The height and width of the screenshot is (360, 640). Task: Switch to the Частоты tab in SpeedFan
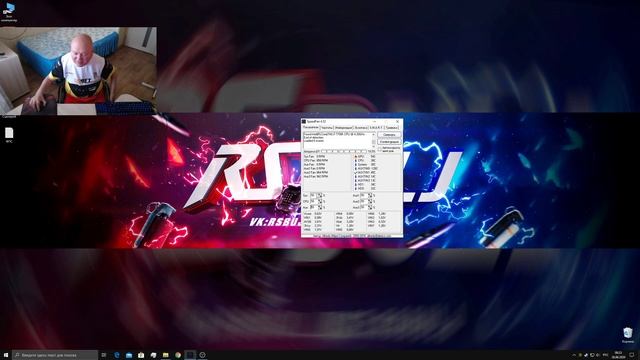pos(327,128)
